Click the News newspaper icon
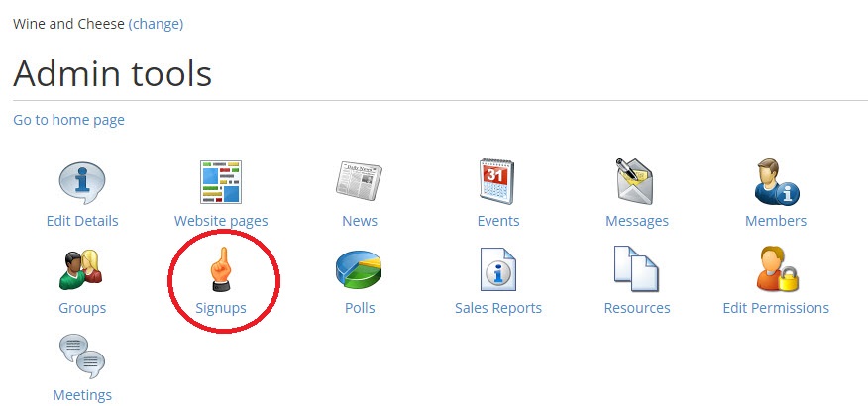868x406 pixels. point(360,181)
